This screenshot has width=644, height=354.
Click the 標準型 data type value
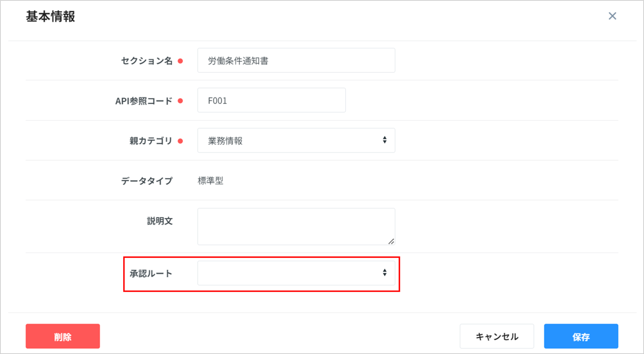[x=210, y=181]
